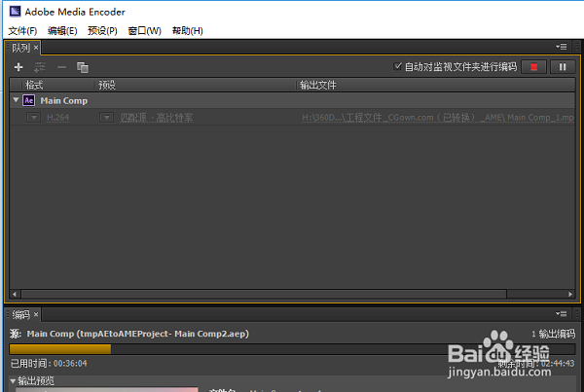Open the 窗口(W) menu
Viewport: 584px width, 392px height.
coord(144,31)
